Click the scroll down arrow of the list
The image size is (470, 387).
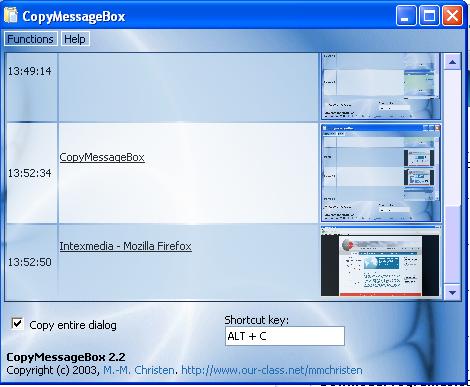pos(452,292)
